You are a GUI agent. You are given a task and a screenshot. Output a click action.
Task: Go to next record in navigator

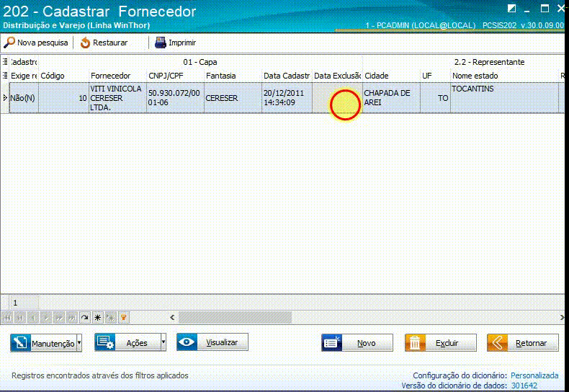pyautogui.click(x=46, y=318)
